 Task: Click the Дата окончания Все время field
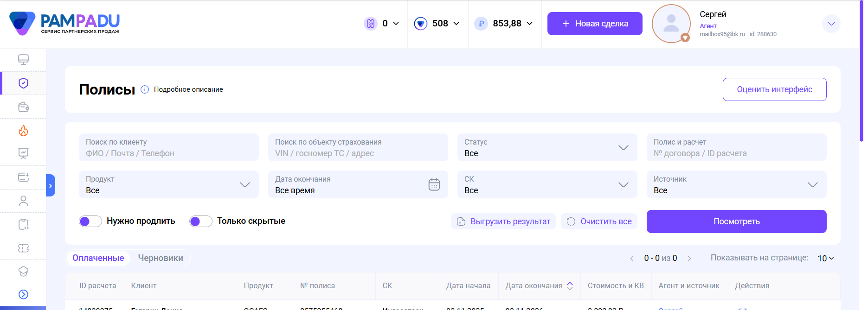(358, 184)
